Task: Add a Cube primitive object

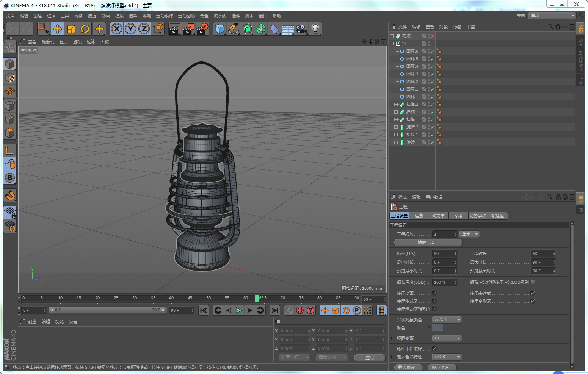Action: (x=220, y=29)
